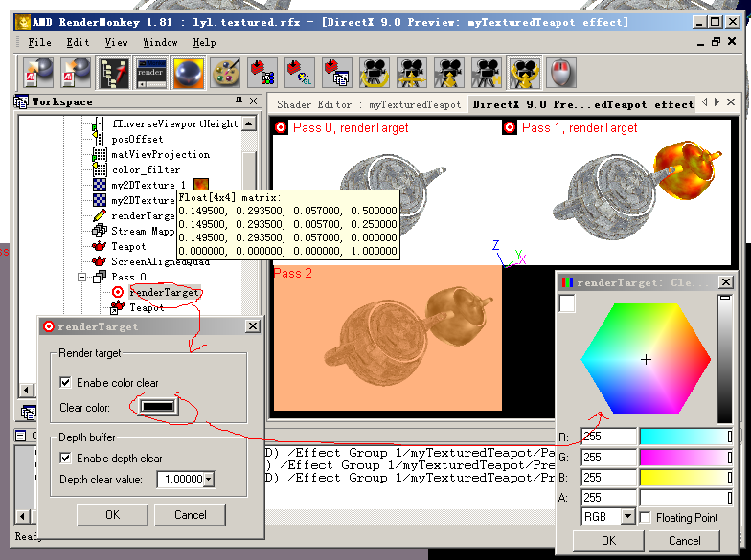Click the magenta G channel slider
This screenshot has width=751, height=560.
[686, 458]
